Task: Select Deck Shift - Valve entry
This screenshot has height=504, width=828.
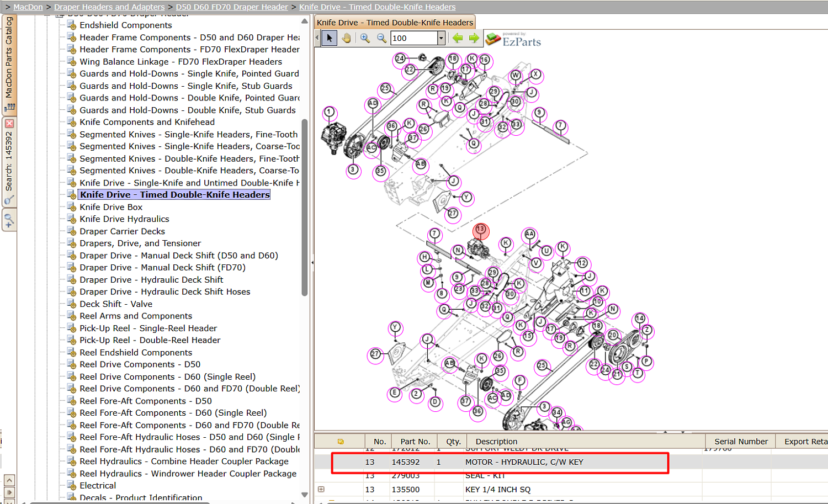Action: pos(116,304)
